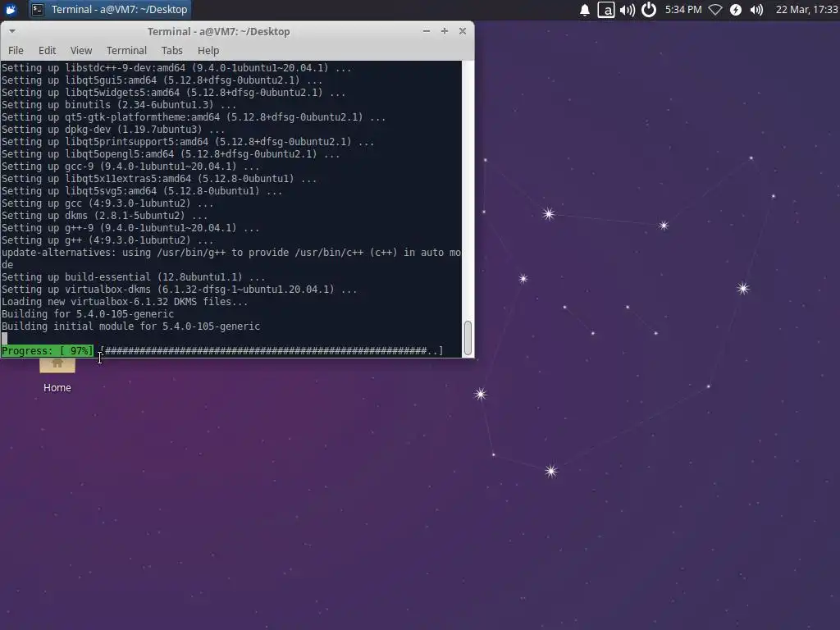840x630 pixels.
Task: Click 'Setting up build-essential' line
Action: pos(133,277)
